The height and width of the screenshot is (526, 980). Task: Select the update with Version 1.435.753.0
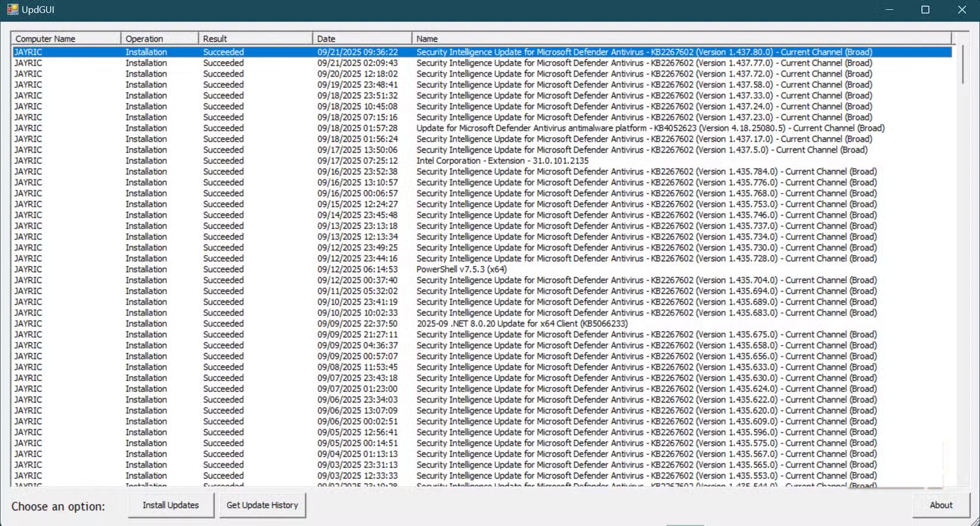coord(482,204)
